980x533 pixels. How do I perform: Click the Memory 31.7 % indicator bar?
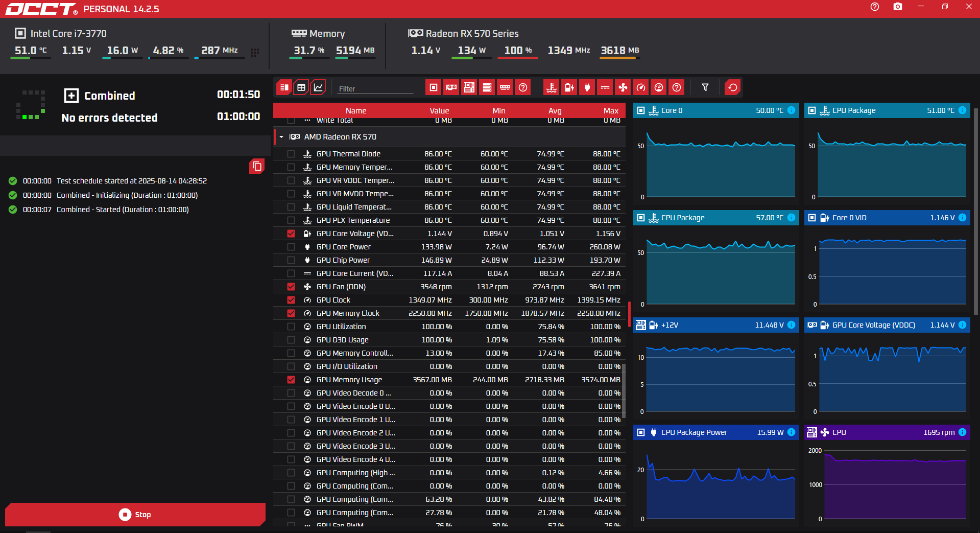(309, 58)
